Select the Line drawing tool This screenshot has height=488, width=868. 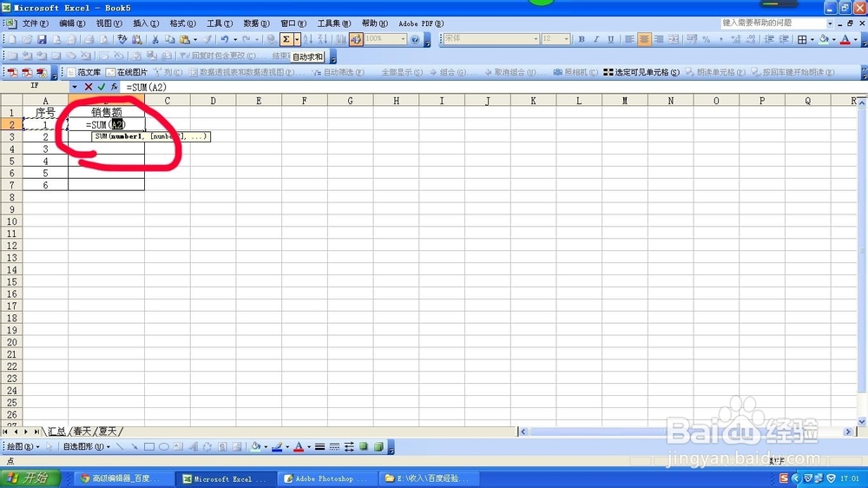120,446
